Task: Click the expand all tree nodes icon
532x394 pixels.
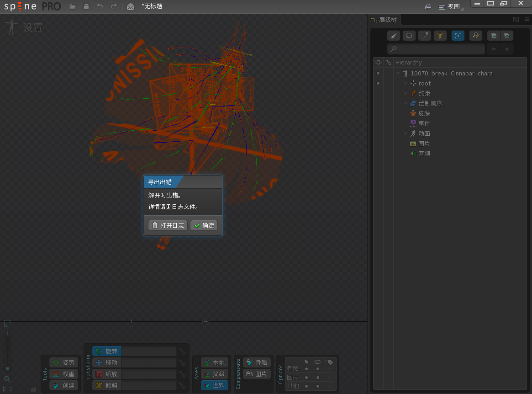Action: pyautogui.click(x=506, y=36)
